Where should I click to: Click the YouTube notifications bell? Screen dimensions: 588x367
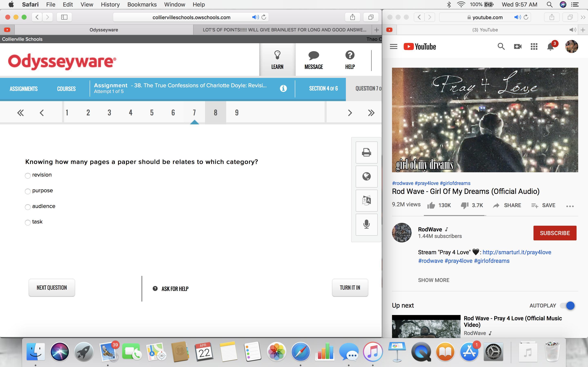[550, 47]
